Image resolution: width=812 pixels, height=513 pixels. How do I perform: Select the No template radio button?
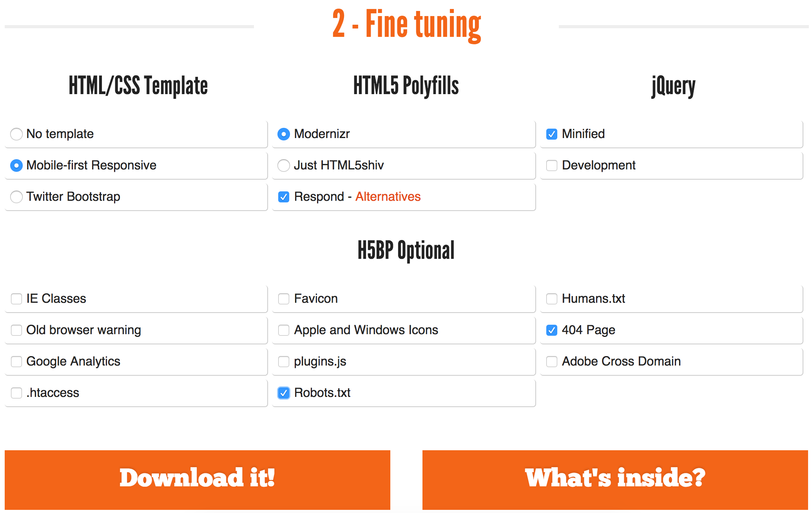point(16,133)
